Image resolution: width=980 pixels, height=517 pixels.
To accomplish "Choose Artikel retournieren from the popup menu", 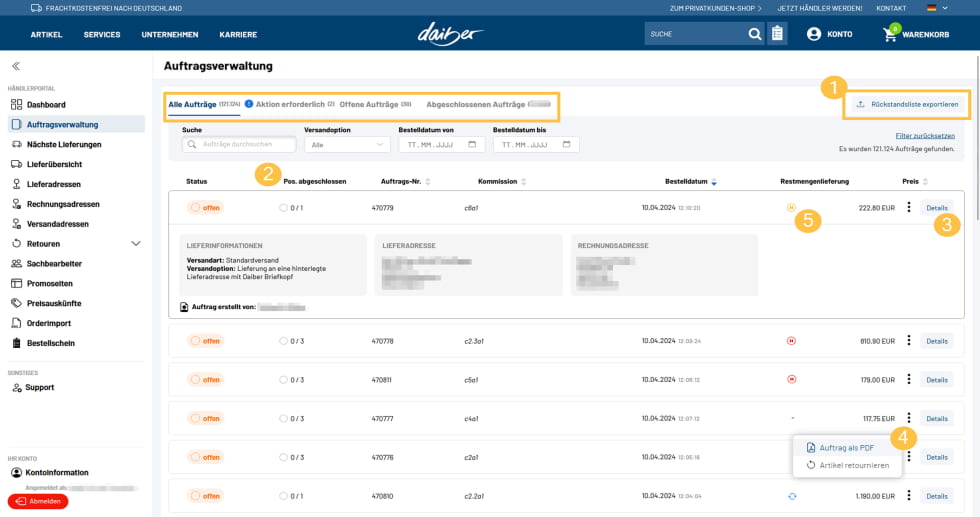I will (848, 465).
